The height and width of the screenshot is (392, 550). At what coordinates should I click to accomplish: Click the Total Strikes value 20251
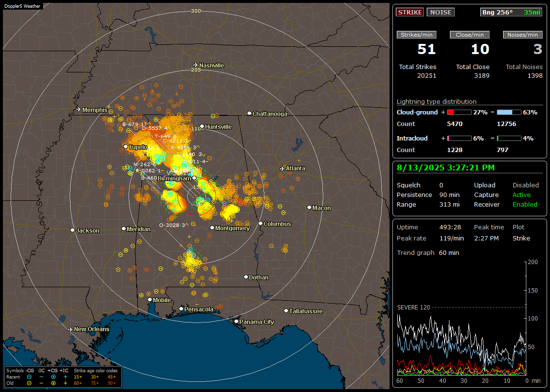[427, 75]
